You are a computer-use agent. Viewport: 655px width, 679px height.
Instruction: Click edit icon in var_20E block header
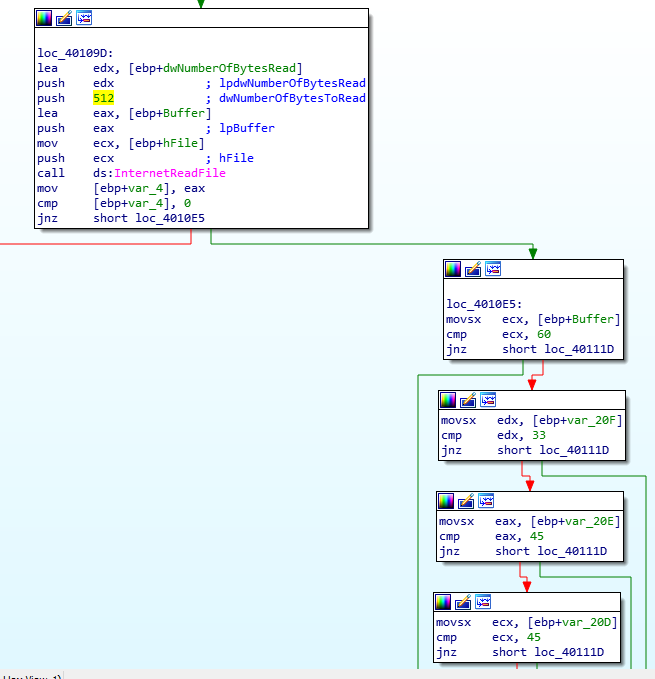click(x=466, y=501)
